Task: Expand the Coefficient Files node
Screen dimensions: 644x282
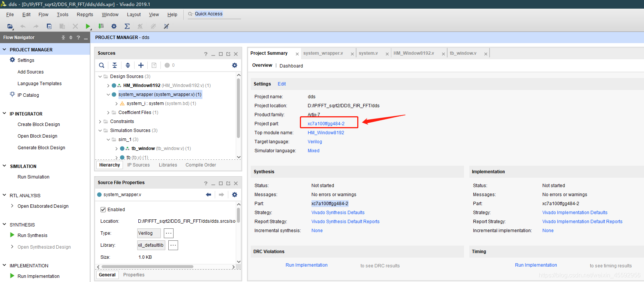Action: coord(108,112)
